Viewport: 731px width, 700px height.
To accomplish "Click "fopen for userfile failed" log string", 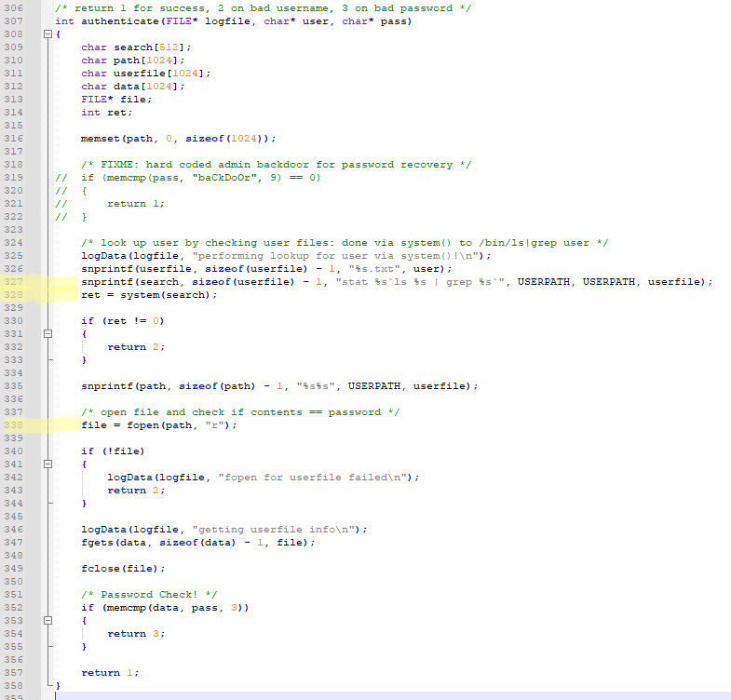I will coord(316,478).
